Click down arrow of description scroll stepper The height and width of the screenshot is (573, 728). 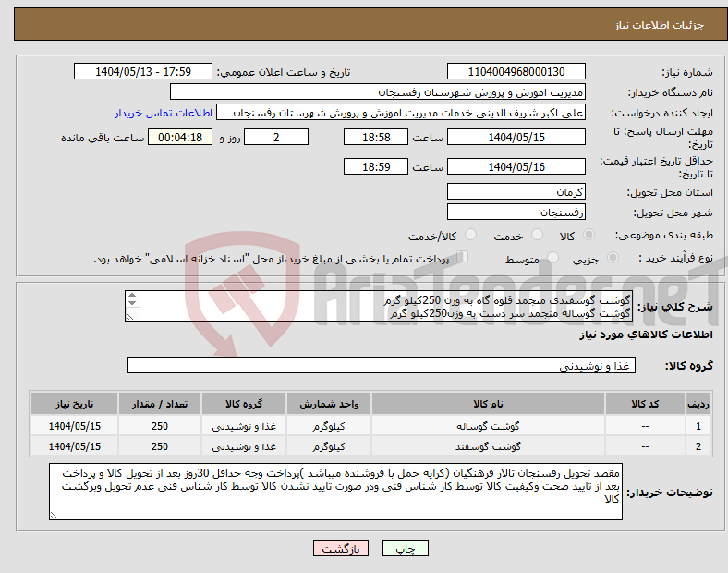(x=132, y=302)
